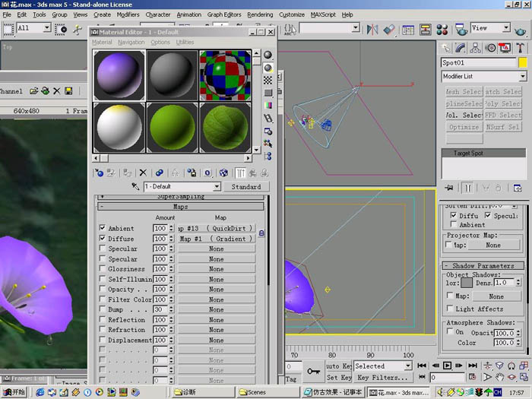Toggle checkered Background for sample slot
The height and width of the screenshot is (399, 532).
click(268, 81)
